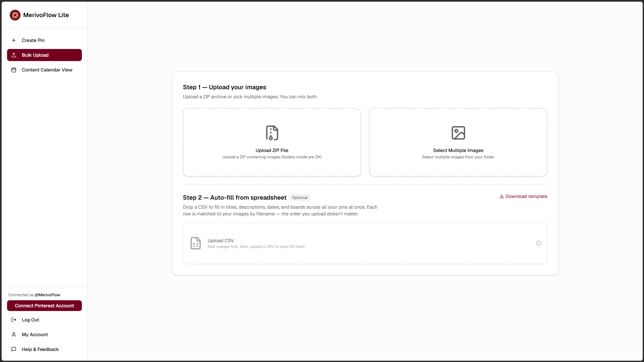Click 'Add images first, then upload a CSV' hint
The height and width of the screenshot is (362, 644).
pyautogui.click(x=256, y=247)
